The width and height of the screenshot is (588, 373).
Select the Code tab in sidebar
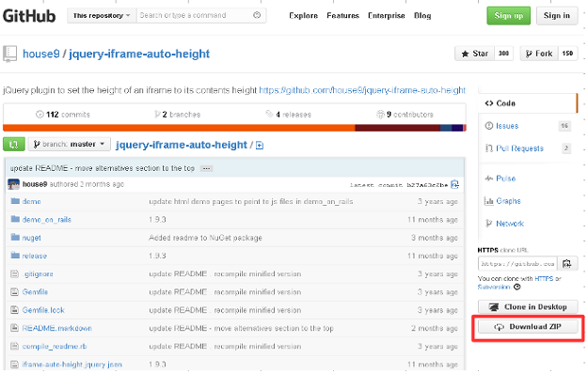527,103
